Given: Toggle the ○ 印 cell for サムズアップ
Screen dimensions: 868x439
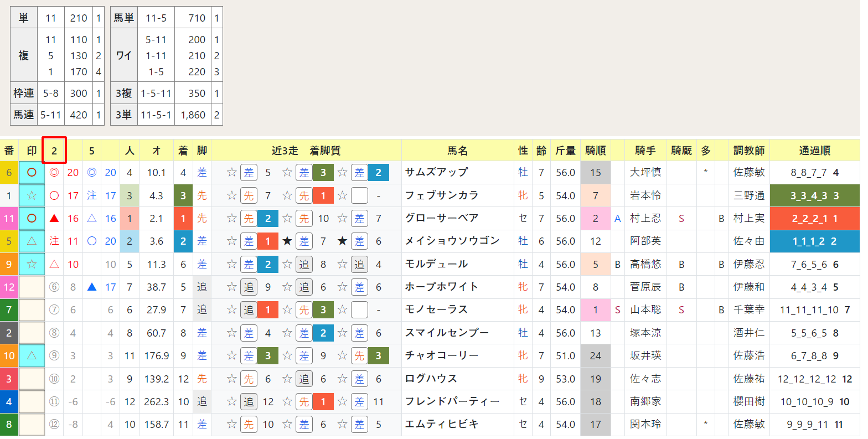Looking at the screenshot, I should 32,173.
